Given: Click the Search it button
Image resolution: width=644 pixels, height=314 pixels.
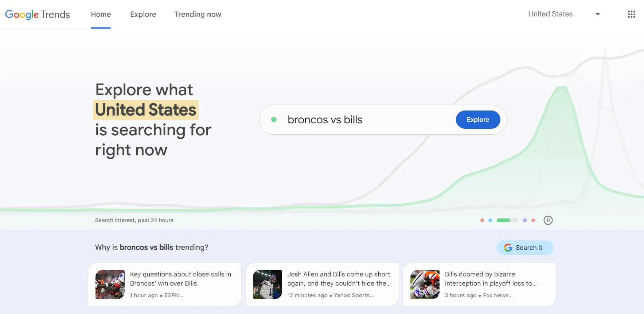Looking at the screenshot, I should point(525,248).
